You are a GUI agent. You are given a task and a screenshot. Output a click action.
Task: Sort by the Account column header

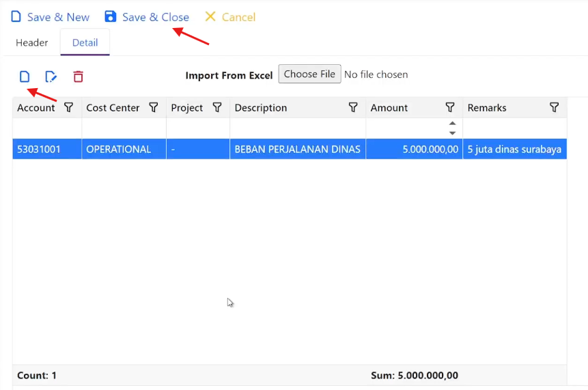[x=36, y=108]
